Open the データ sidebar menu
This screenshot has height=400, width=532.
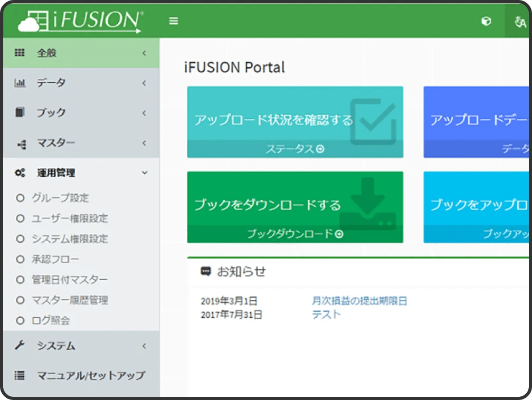(81, 83)
